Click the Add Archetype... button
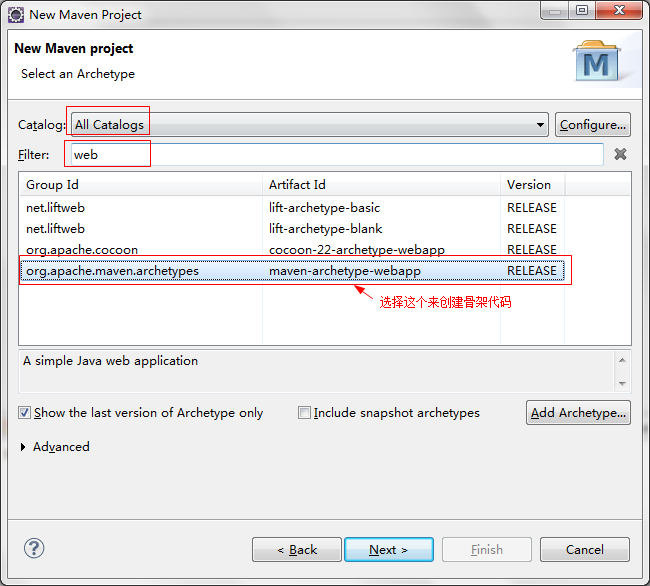This screenshot has height=586, width=650. (x=578, y=413)
